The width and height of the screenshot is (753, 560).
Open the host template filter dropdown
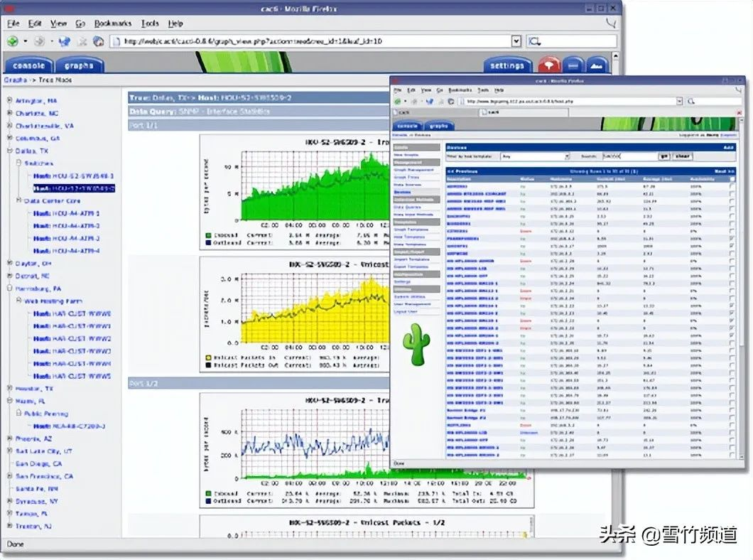point(567,156)
